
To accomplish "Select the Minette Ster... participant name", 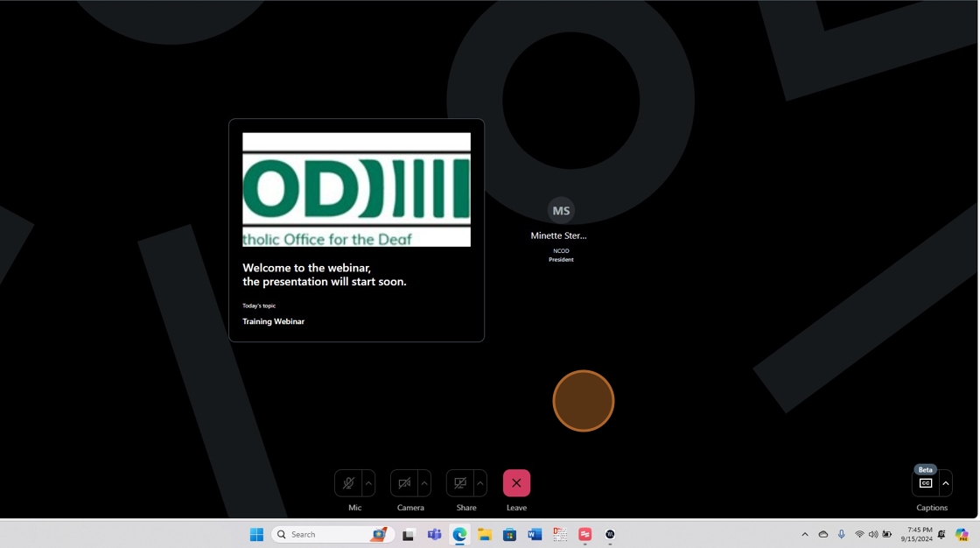I will coord(559,235).
